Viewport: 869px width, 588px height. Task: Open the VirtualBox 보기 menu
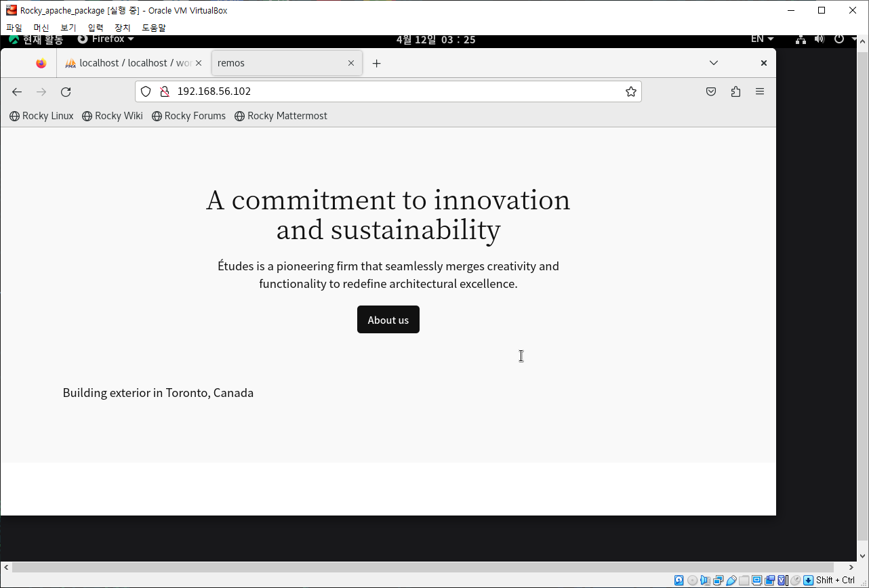[x=68, y=28]
